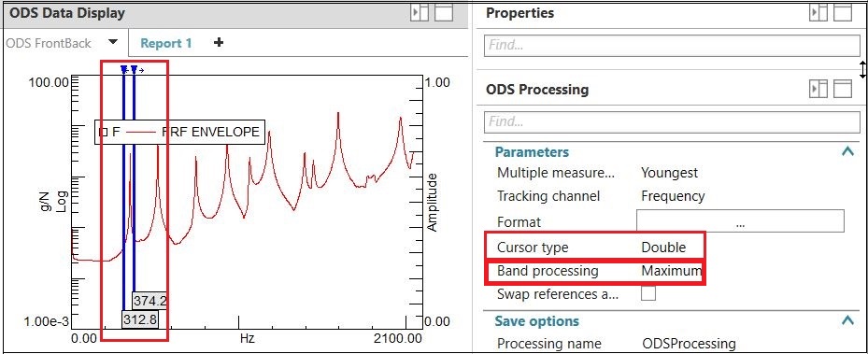Click the Band processing label
The height and width of the screenshot is (354, 868).
point(548,271)
